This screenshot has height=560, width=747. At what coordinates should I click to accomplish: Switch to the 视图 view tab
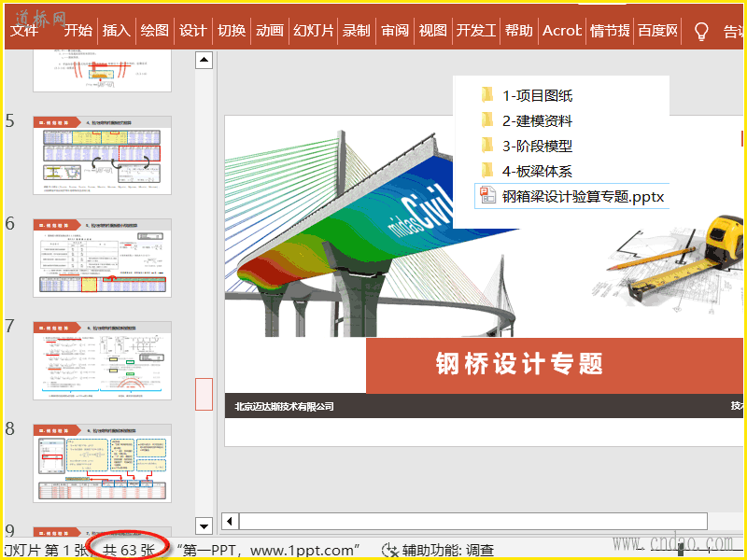click(433, 31)
